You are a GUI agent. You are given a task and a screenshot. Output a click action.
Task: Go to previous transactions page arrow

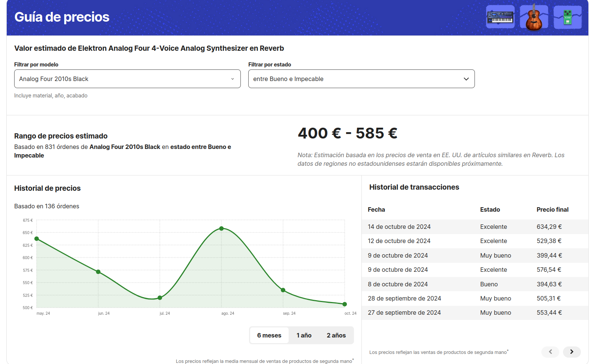click(550, 352)
